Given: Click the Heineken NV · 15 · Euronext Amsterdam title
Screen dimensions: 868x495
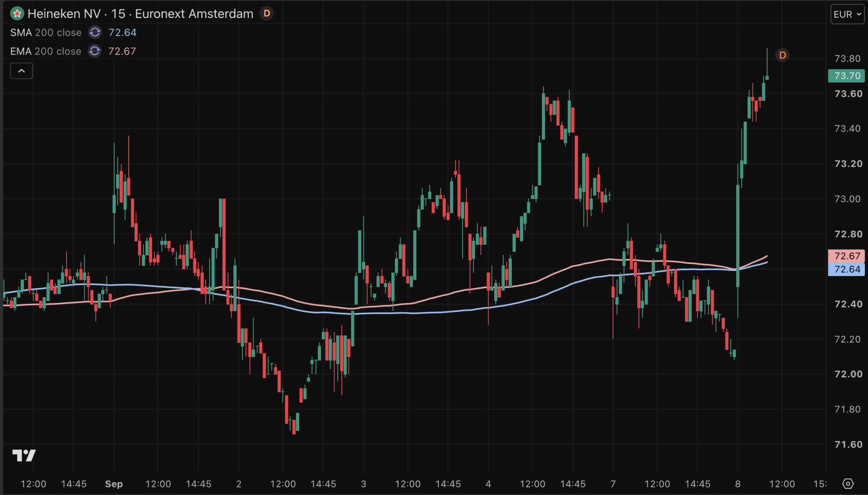Looking at the screenshot, I should point(140,14).
